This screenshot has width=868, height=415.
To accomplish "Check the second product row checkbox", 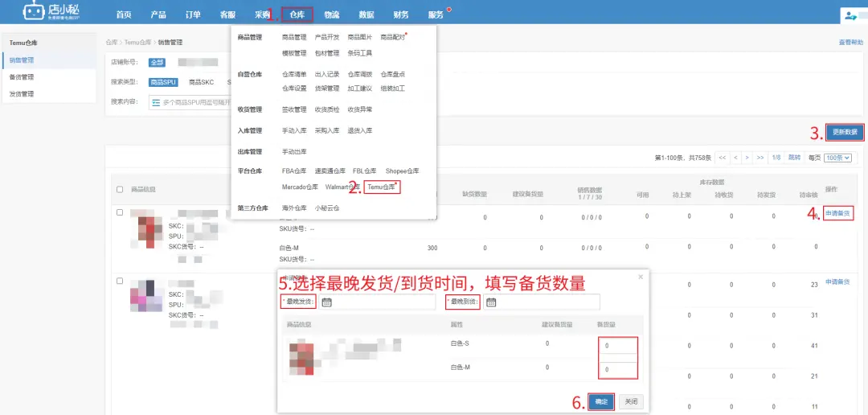I will click(x=120, y=281).
